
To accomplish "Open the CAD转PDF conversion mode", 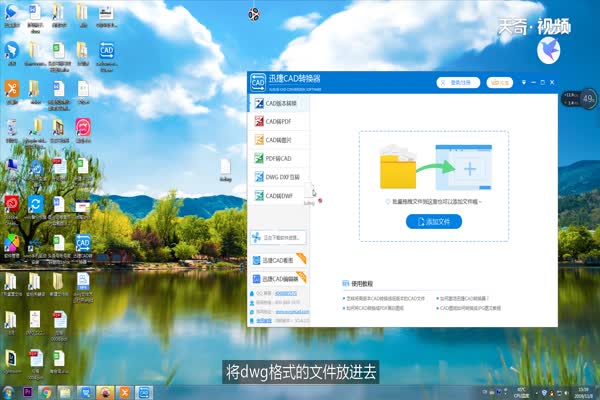I will tap(279, 122).
